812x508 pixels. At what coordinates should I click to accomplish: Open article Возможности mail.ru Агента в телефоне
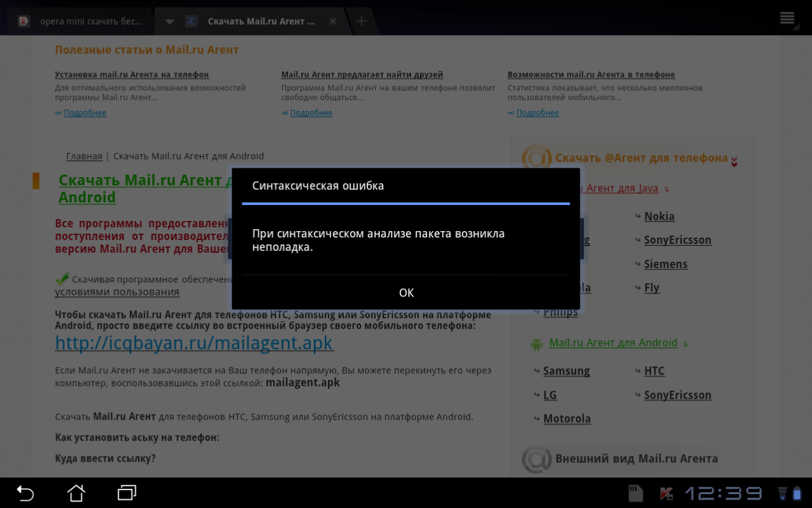click(x=591, y=75)
